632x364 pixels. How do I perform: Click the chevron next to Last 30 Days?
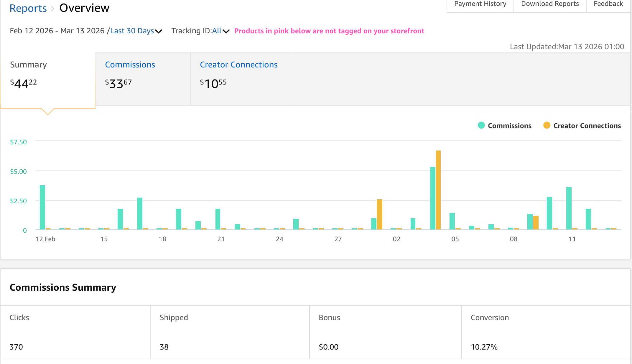(159, 32)
